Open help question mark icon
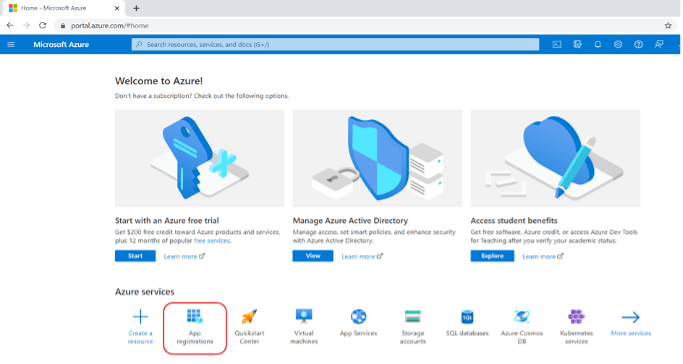This screenshot has height=364, width=683. pos(638,44)
